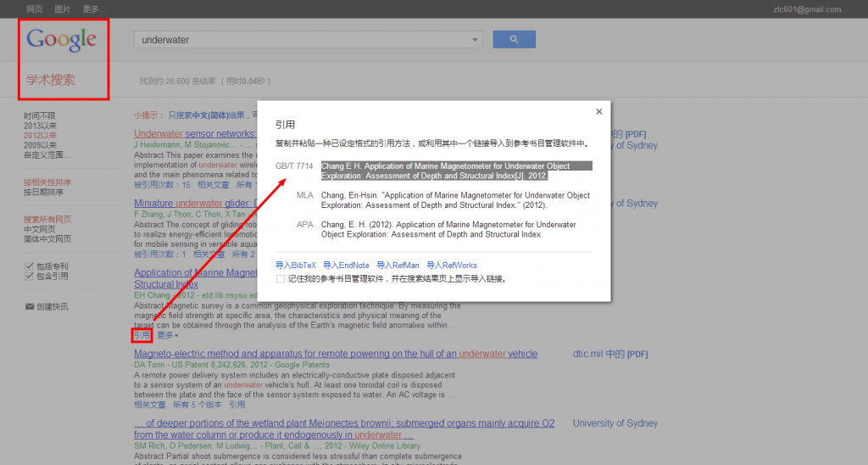This screenshot has width=868, height=465.
Task: Toggle the 包含引用 checkbox
Action: tap(30, 276)
